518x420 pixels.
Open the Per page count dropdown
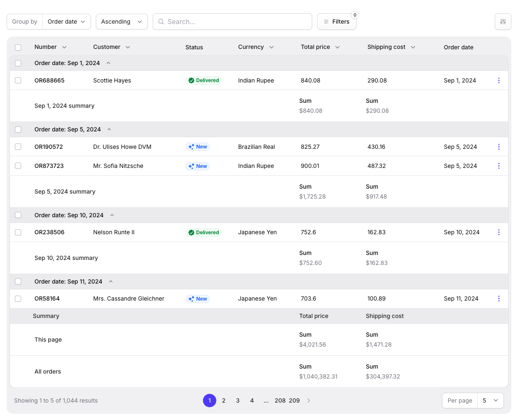(x=490, y=401)
